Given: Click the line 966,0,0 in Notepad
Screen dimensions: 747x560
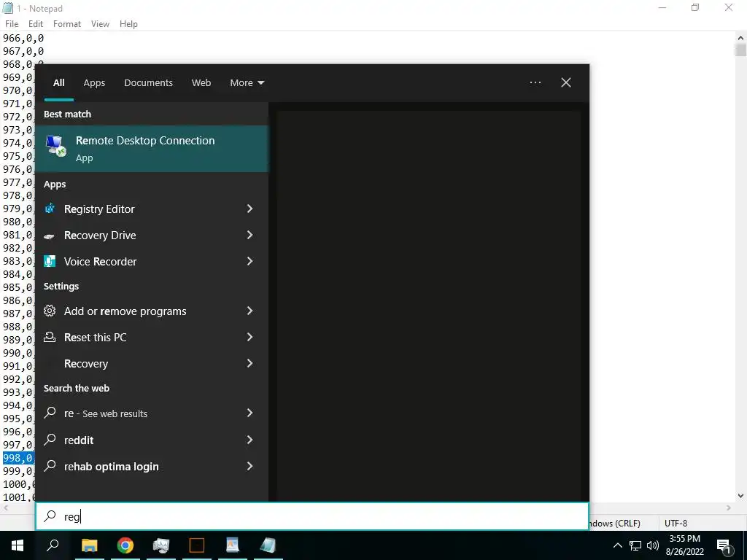Looking at the screenshot, I should click(23, 38).
